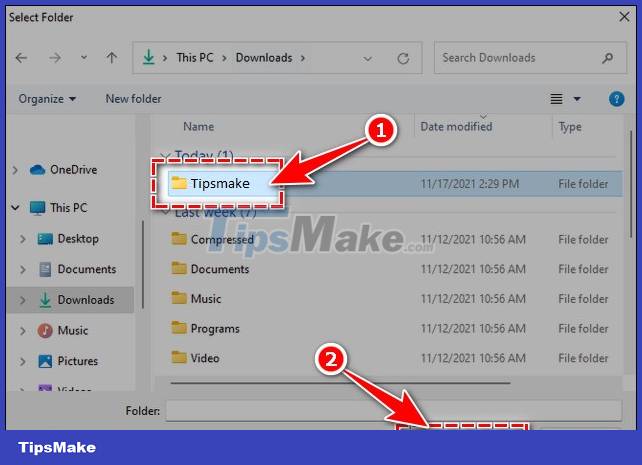Expand chevron after Downloads in path
Viewport: 642px width, 465px height.
pos(303,58)
